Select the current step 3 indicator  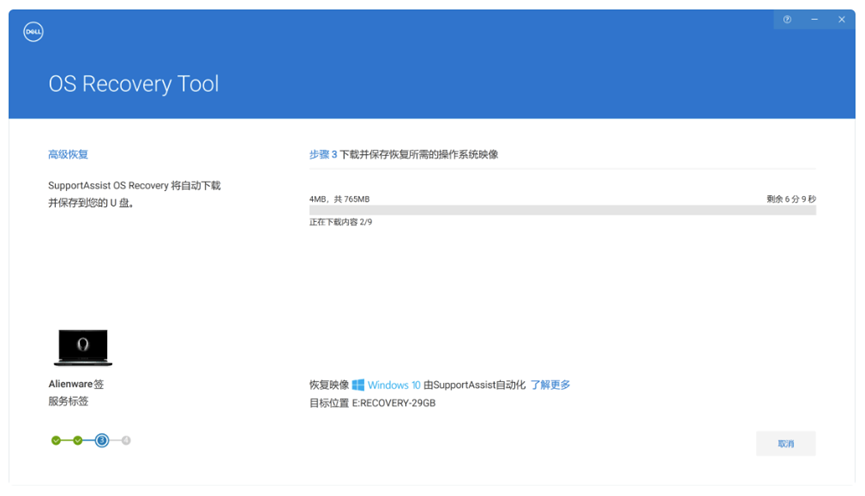tap(102, 440)
